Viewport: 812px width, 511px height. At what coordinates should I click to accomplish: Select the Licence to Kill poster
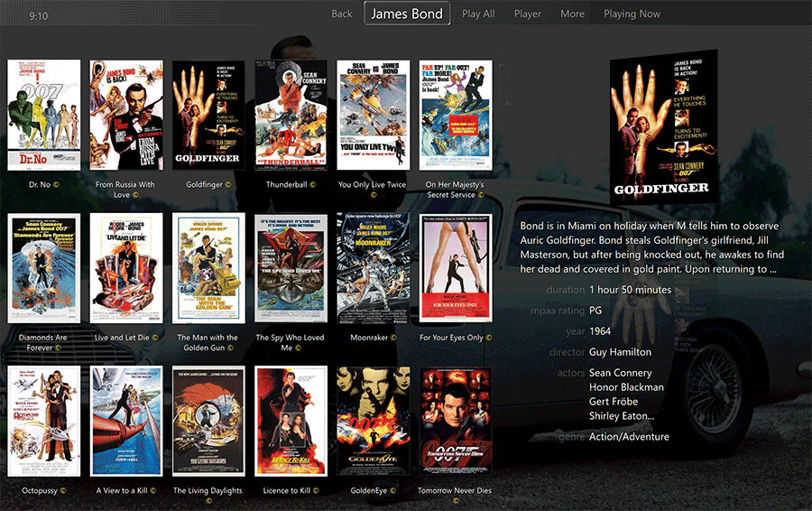(291, 421)
